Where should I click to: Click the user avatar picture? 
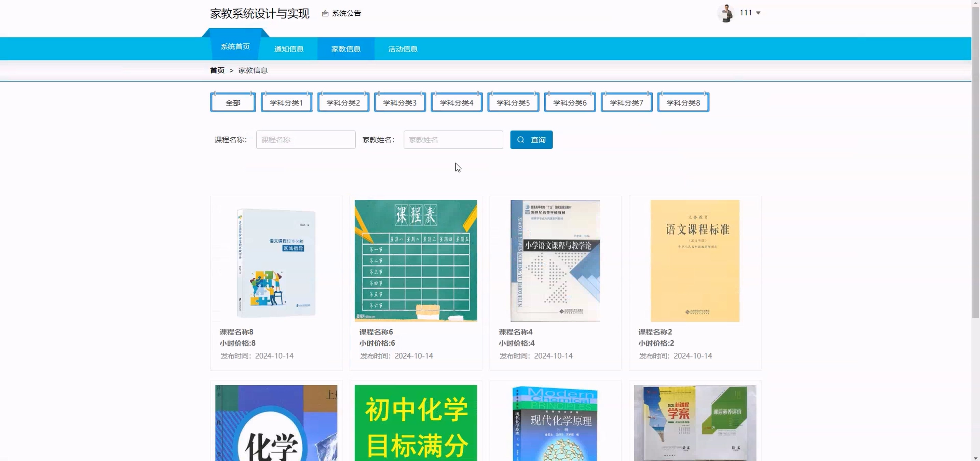[x=726, y=13]
